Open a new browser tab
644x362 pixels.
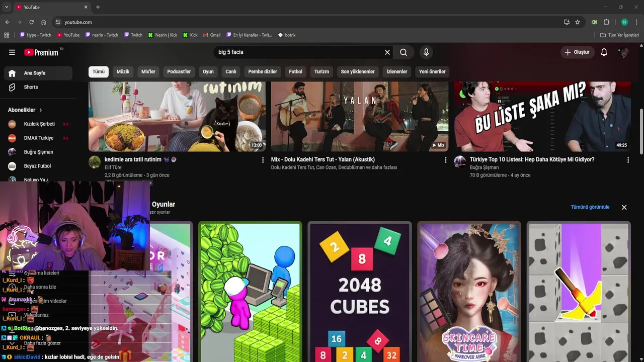click(98, 7)
